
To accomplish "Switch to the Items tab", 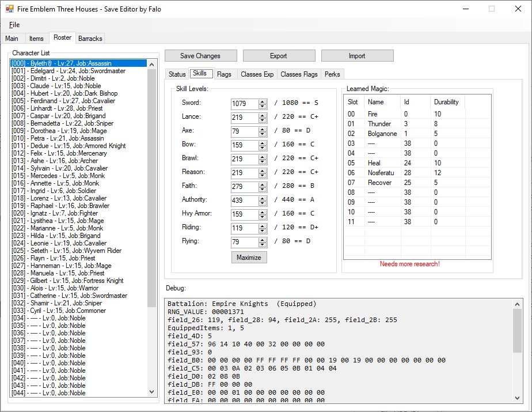I will point(36,39).
